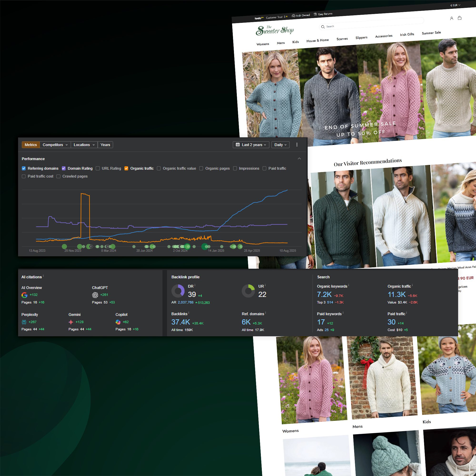Click the search magnifier icon

click(323, 27)
